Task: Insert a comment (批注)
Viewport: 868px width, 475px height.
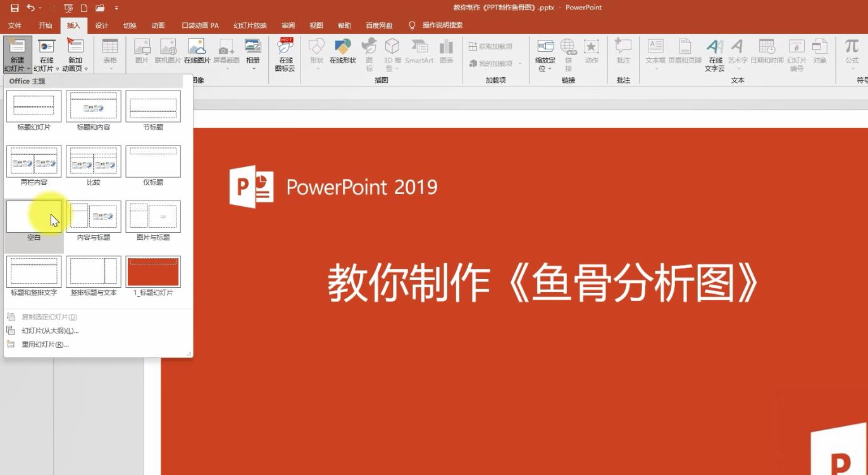Action: point(623,54)
